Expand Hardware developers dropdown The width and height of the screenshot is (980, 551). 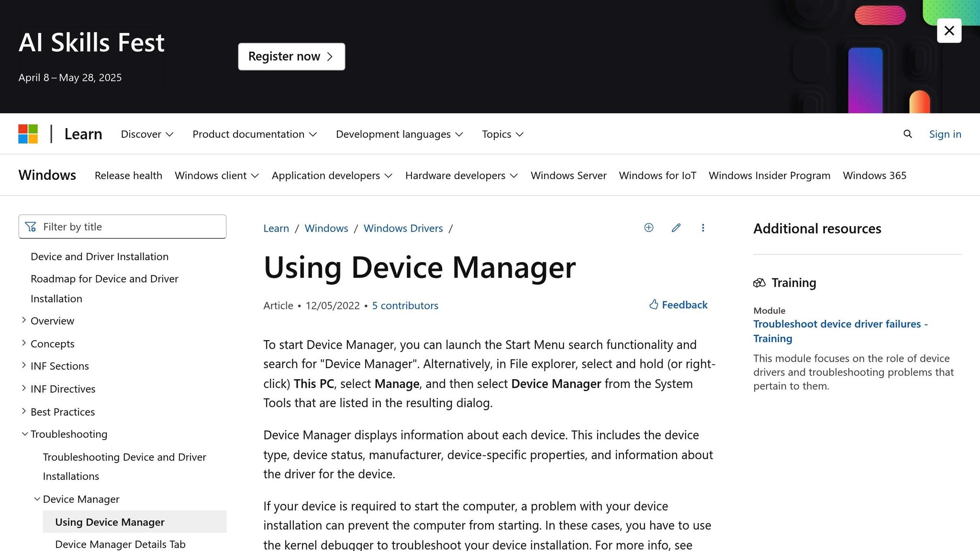[x=461, y=176]
